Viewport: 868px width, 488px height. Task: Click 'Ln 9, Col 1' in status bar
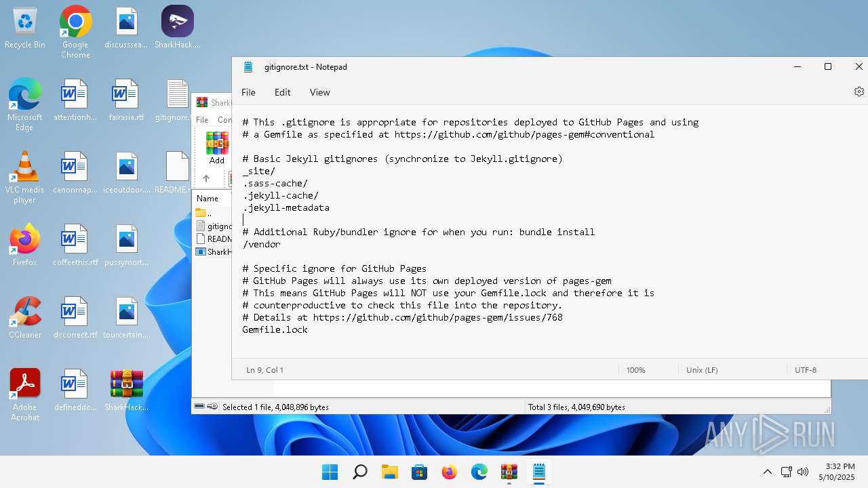[265, 370]
